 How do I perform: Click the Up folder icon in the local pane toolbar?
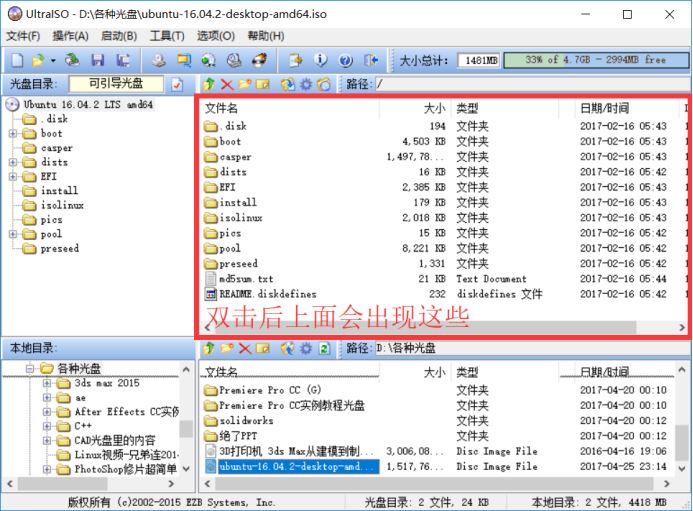point(209,348)
